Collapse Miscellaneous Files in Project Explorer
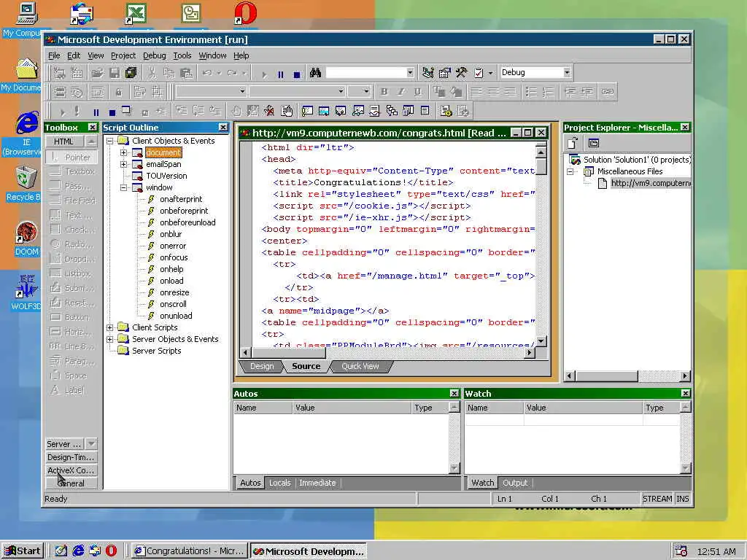Viewport: 747px width, 560px height. pos(570,171)
